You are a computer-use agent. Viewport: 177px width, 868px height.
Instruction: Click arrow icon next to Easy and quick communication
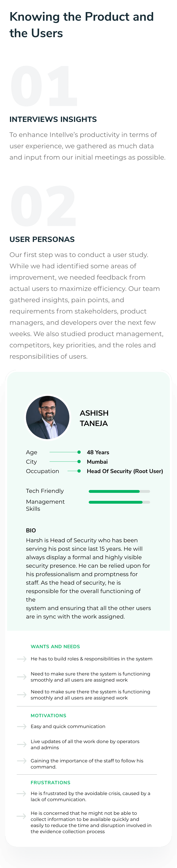tap(22, 726)
